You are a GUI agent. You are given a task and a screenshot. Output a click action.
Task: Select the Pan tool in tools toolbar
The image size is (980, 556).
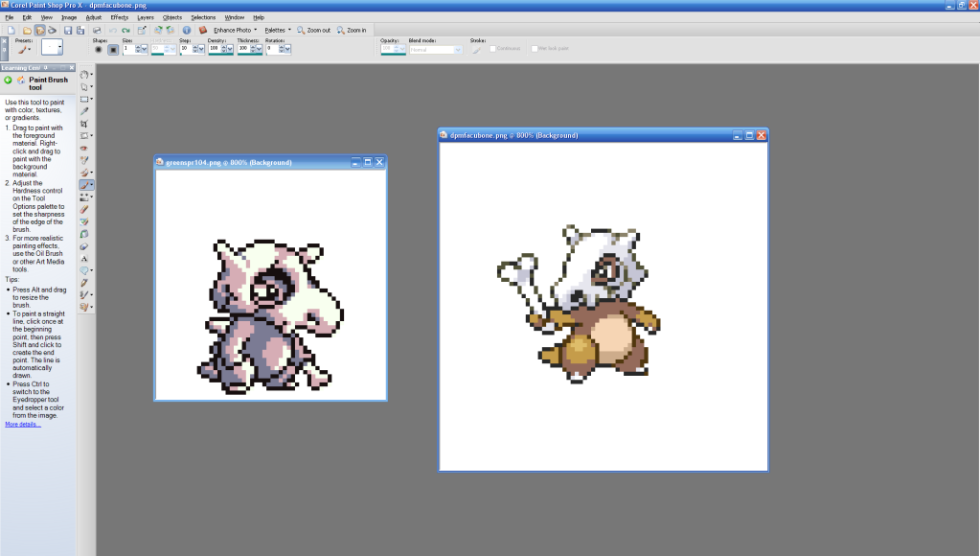coord(84,75)
